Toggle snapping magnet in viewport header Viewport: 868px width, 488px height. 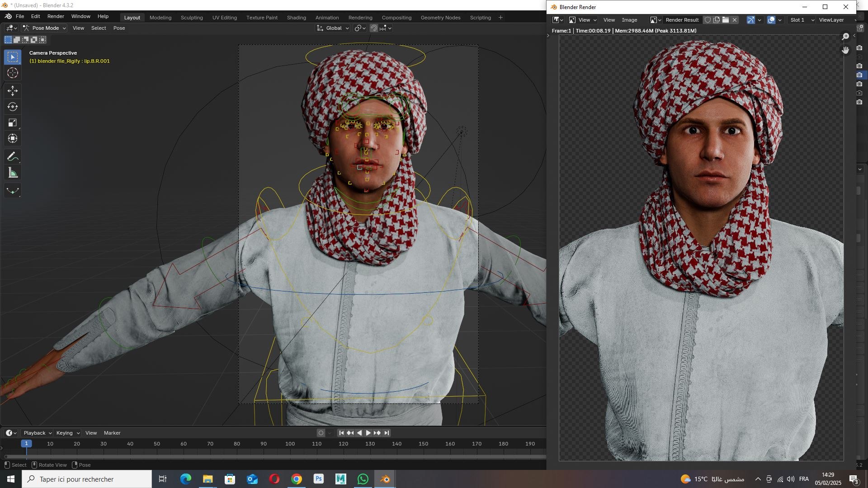(374, 28)
